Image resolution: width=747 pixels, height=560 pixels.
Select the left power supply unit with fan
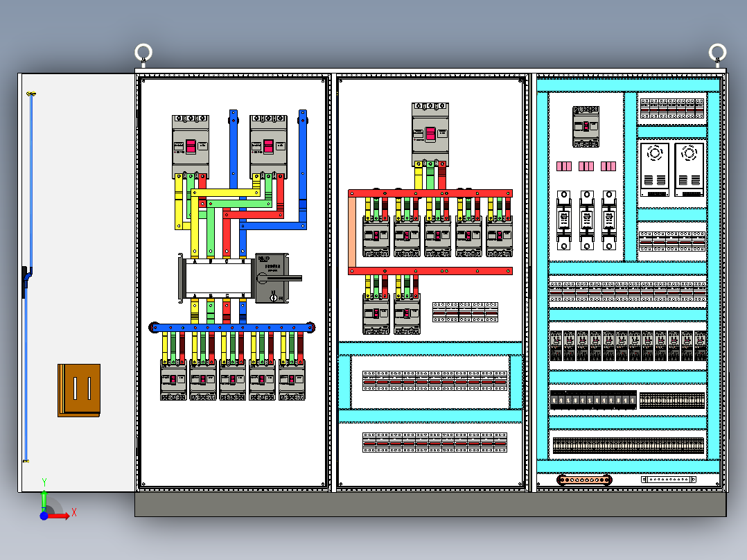point(655,170)
